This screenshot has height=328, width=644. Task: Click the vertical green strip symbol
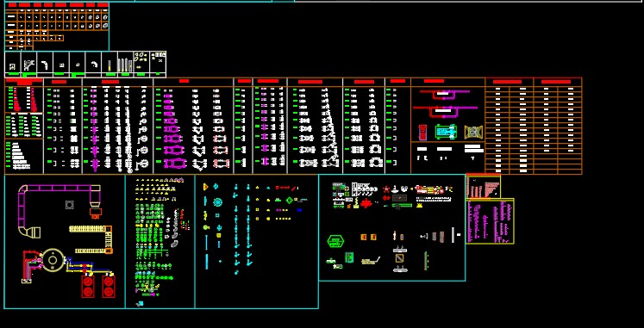pyautogui.click(x=425, y=261)
